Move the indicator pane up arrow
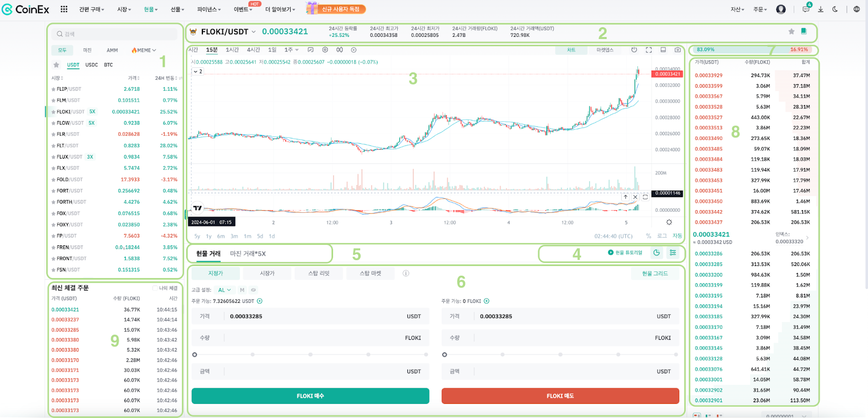Viewport: 868px width, 418px height. pos(626,197)
